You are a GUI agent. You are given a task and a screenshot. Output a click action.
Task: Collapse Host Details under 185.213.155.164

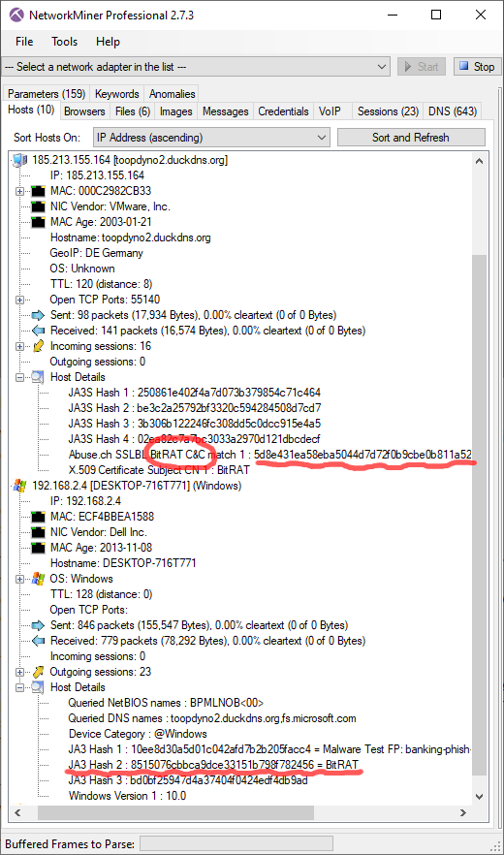tap(20, 377)
